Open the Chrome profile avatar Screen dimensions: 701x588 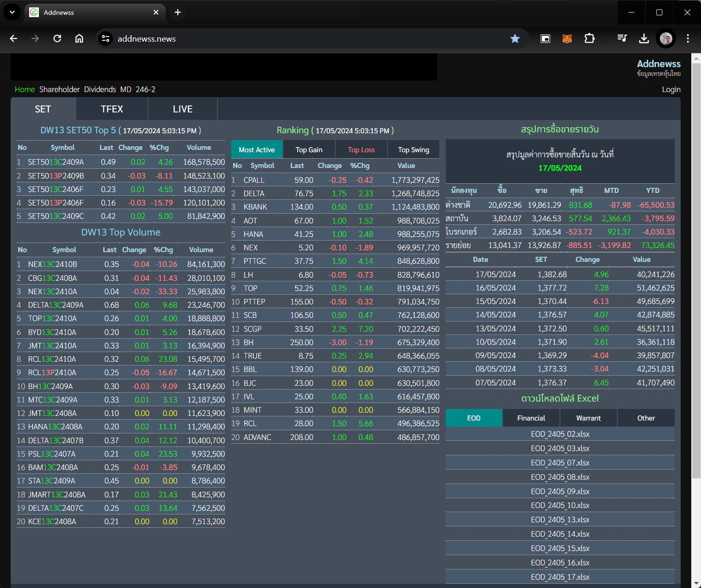point(666,38)
